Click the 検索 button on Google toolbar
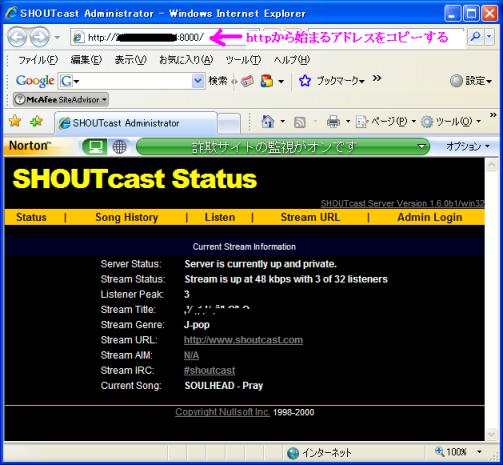The width and height of the screenshot is (503, 465). pyautogui.click(x=218, y=81)
